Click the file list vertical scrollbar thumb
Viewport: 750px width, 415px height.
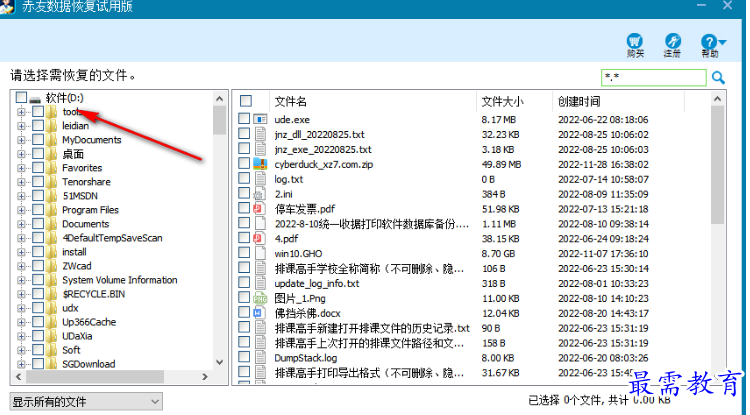coord(717,165)
